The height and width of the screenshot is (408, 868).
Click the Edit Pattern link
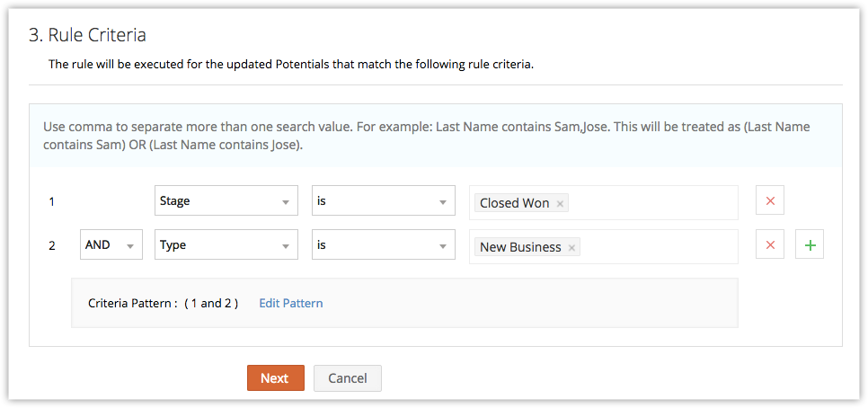(291, 303)
